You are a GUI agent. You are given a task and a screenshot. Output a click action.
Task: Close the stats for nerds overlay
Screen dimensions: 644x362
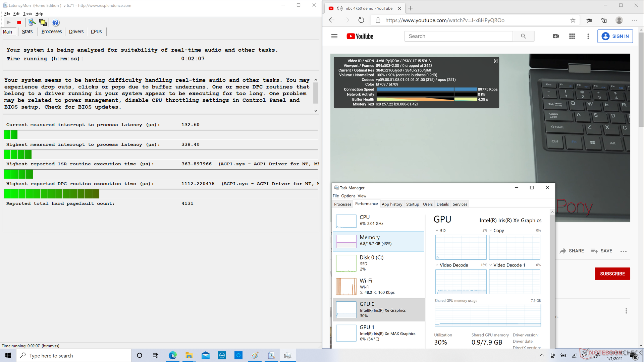coord(495,61)
